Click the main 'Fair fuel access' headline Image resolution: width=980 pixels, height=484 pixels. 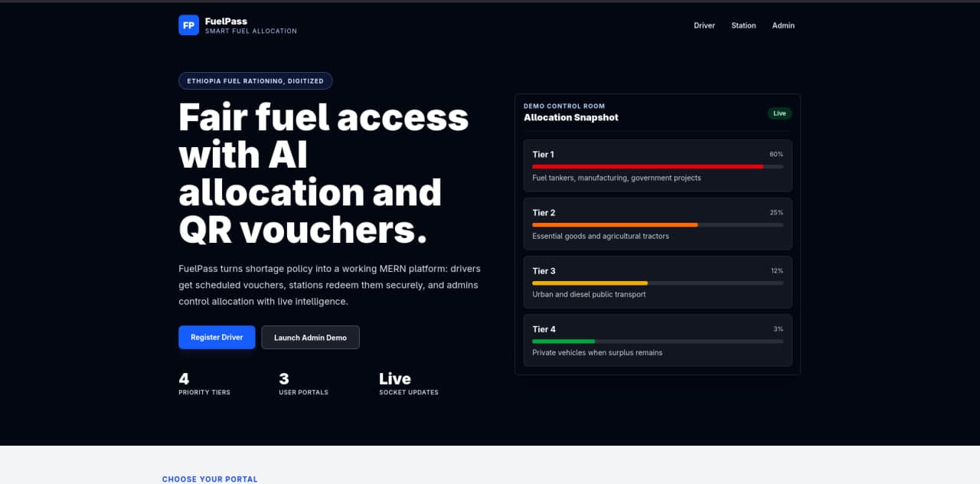pos(324,174)
